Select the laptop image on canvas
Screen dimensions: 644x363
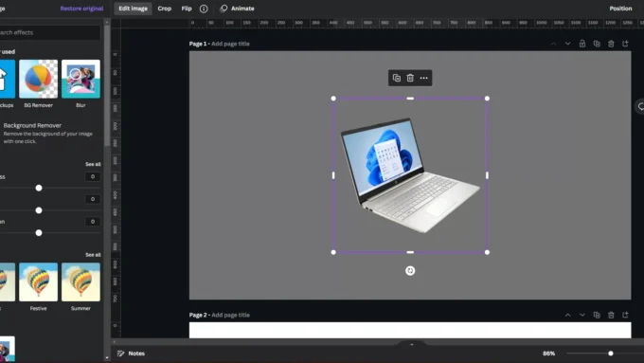(x=410, y=175)
